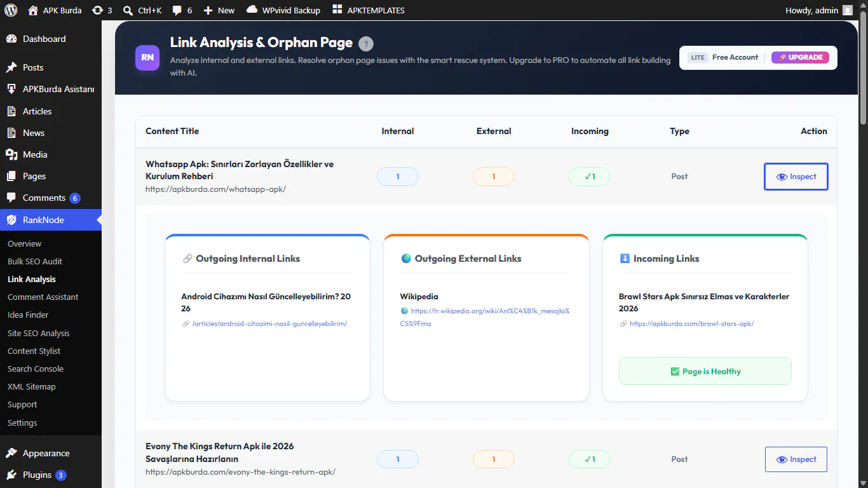The width and height of the screenshot is (868, 488).
Task: Click the Plugins plug icon
Action: (11, 475)
